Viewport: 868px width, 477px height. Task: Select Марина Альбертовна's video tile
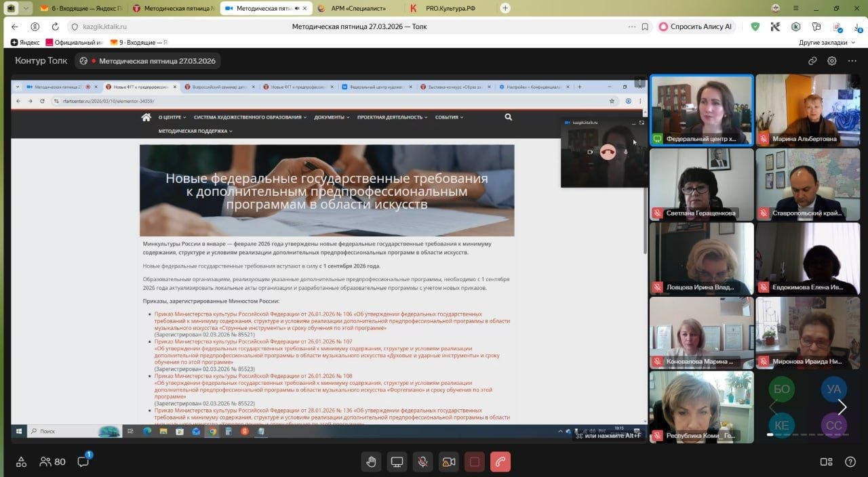click(x=808, y=109)
